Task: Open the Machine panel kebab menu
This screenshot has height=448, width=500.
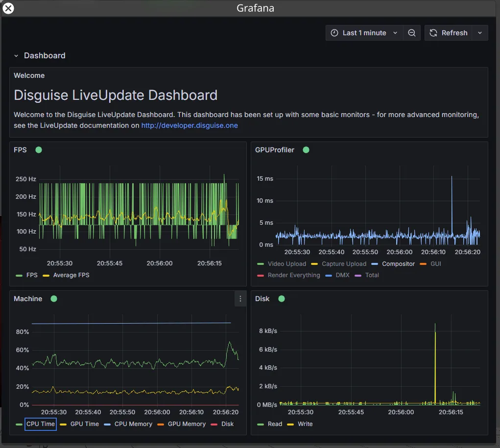Action: coord(239,299)
